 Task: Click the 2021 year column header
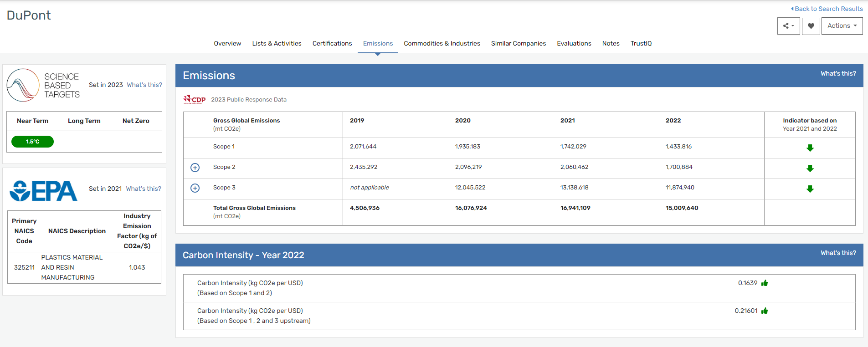[568, 121]
